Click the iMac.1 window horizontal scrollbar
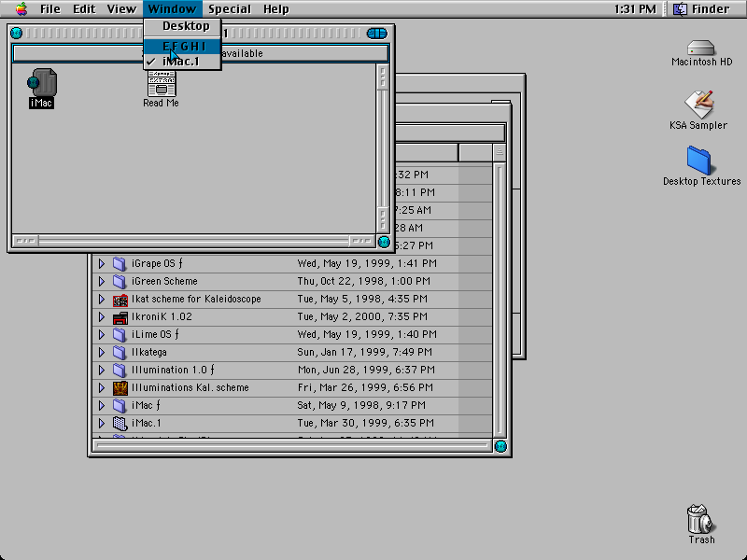This screenshot has height=560, width=747. [x=193, y=241]
